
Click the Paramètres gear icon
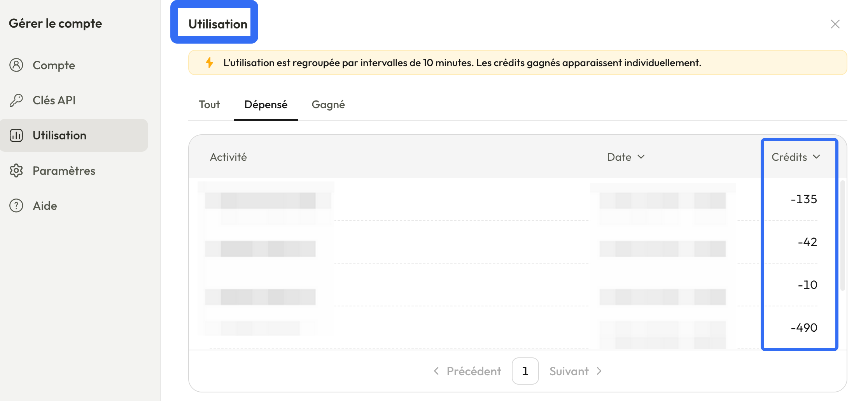[16, 171]
